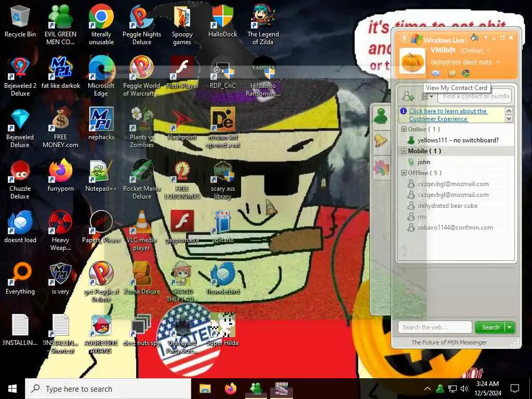Viewport: 532px width, 399px height.
Task: Click the green buddy Messenger tab
Action: (381, 117)
